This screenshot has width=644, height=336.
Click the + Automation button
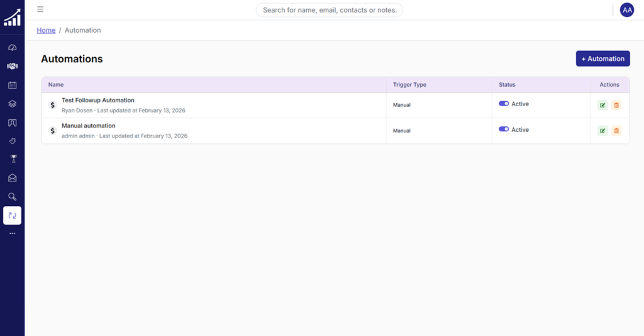pyautogui.click(x=602, y=58)
